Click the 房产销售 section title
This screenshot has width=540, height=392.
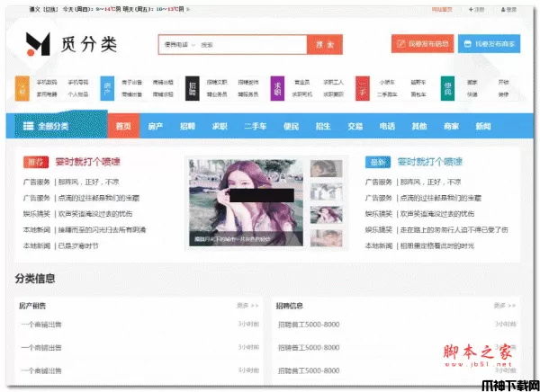point(32,306)
